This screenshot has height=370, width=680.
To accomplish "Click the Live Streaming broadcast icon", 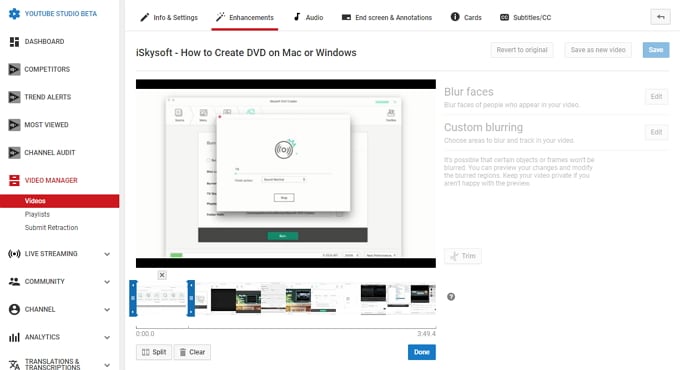I will (14, 254).
